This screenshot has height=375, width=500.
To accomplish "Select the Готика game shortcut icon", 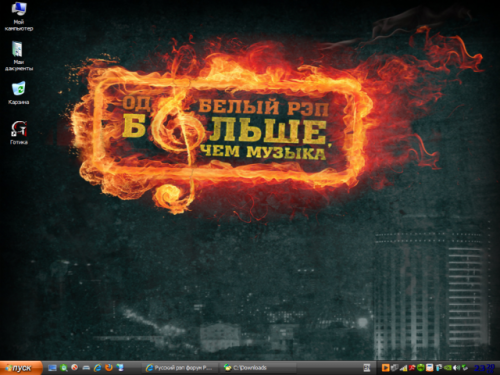I will [x=19, y=133].
